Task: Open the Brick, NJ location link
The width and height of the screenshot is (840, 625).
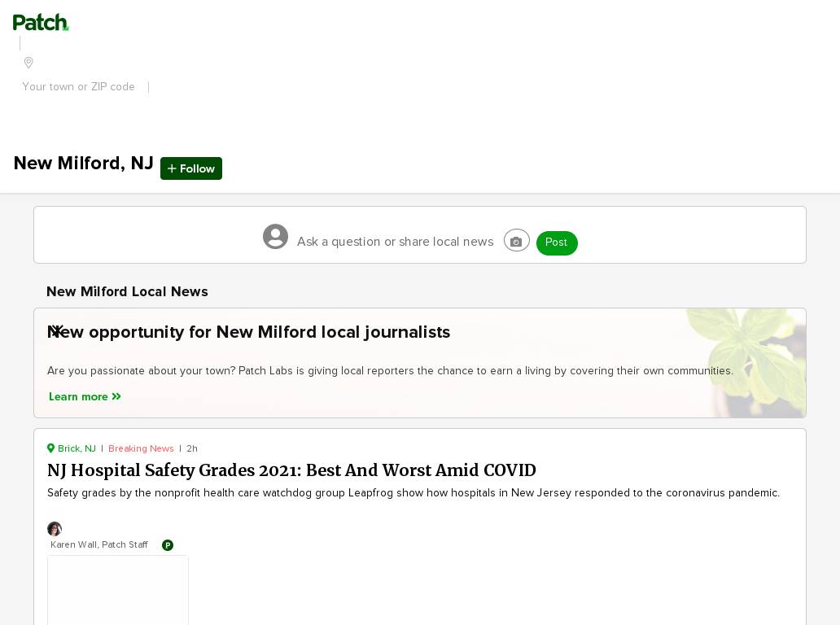Action: 77,448
